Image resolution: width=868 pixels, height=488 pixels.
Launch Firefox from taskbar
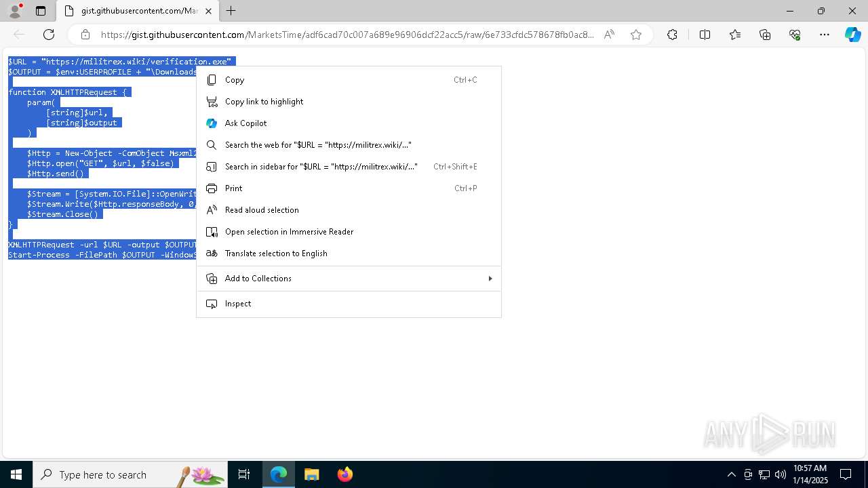[x=345, y=474]
